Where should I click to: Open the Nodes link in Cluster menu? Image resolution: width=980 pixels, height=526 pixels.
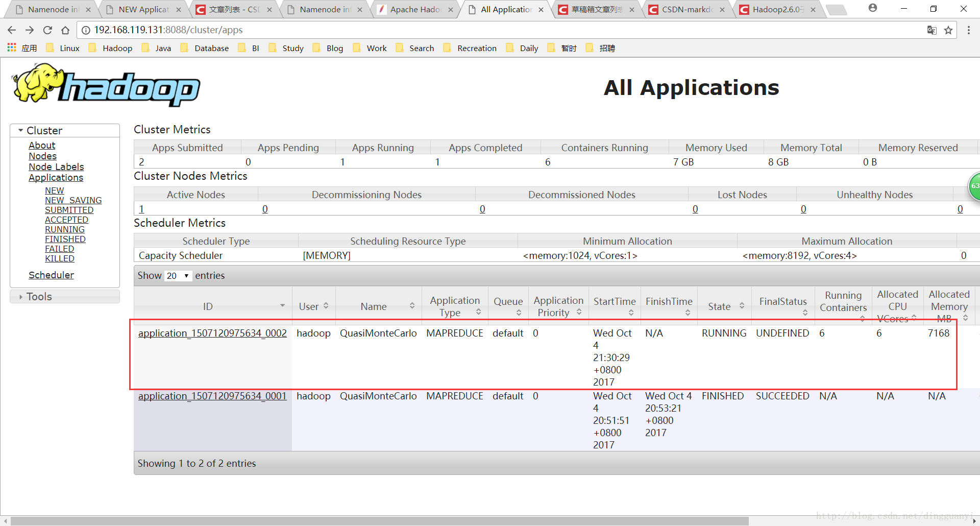[x=42, y=156]
